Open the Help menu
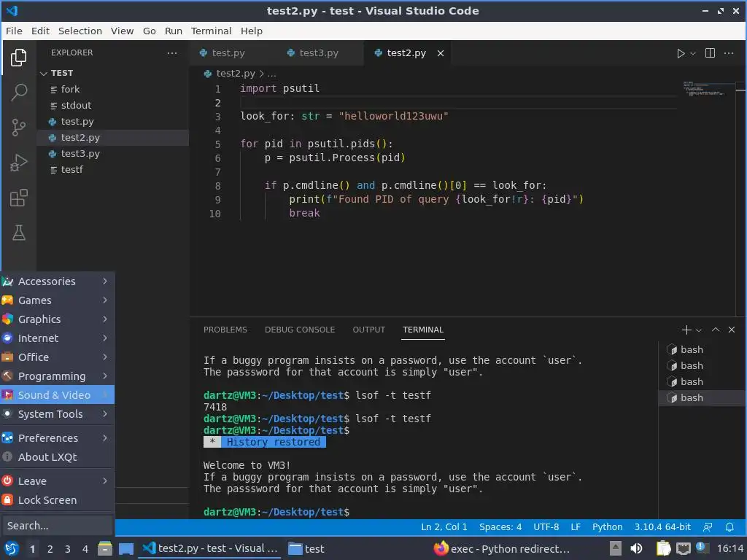Screen dimensions: 747x560 click(251, 31)
